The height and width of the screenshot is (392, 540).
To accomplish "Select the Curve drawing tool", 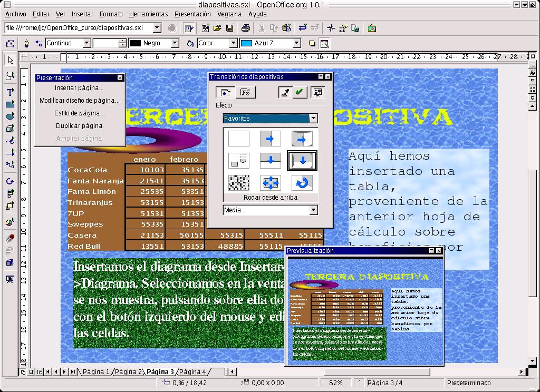I will point(10,141).
